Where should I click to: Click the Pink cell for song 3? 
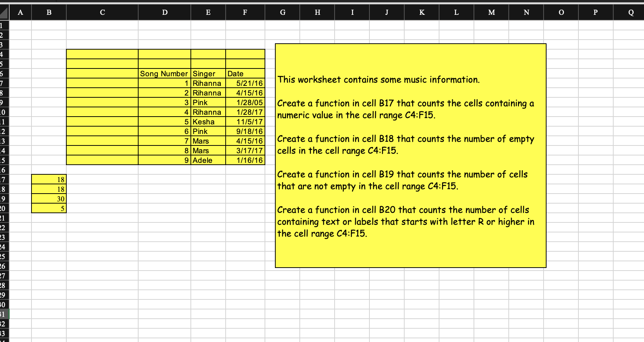pyautogui.click(x=208, y=102)
